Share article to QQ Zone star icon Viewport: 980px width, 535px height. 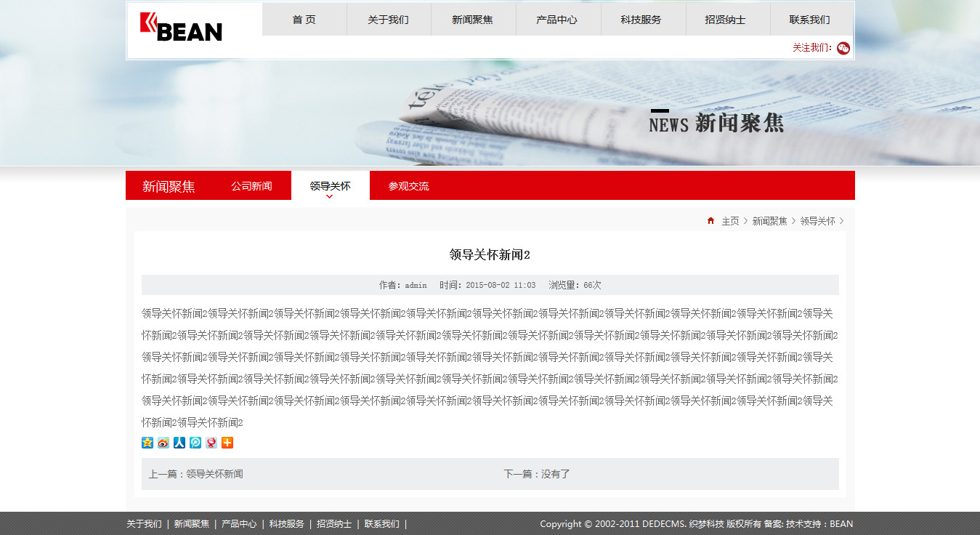[x=147, y=443]
